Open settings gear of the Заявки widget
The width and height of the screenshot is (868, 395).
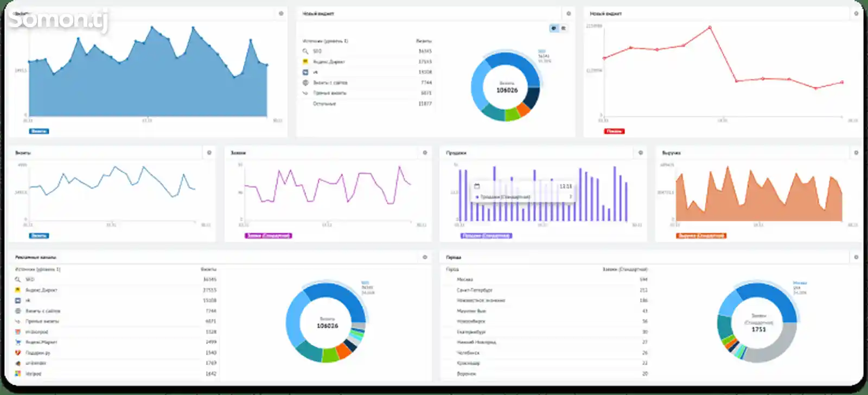(x=425, y=153)
